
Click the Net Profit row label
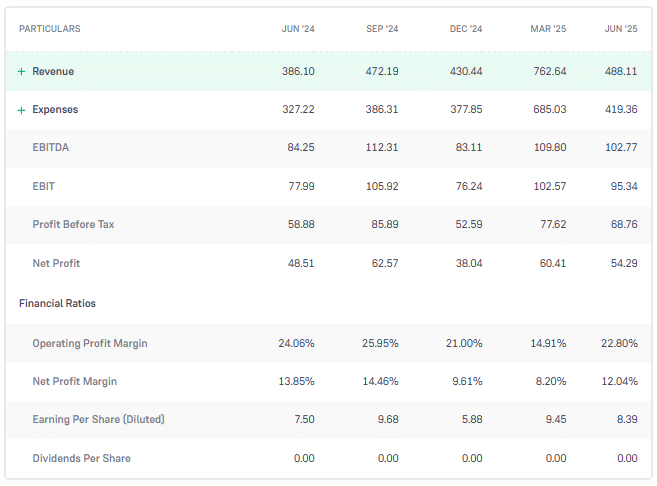(x=56, y=264)
